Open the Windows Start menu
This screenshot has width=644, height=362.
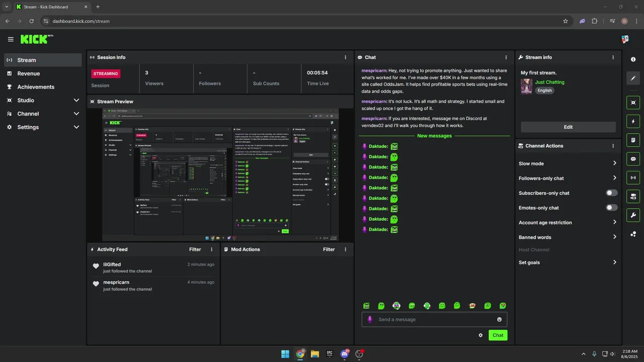coord(285,354)
